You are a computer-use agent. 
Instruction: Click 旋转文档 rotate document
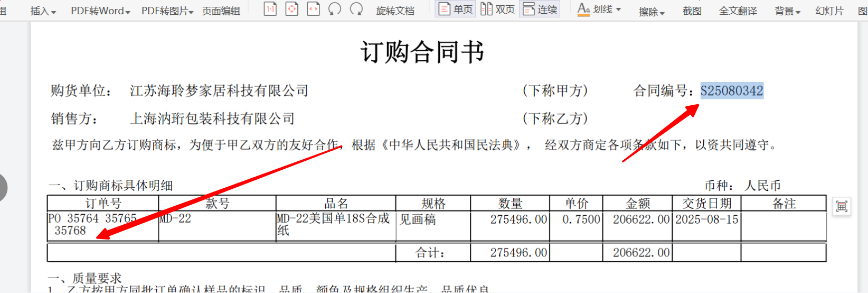395,11
